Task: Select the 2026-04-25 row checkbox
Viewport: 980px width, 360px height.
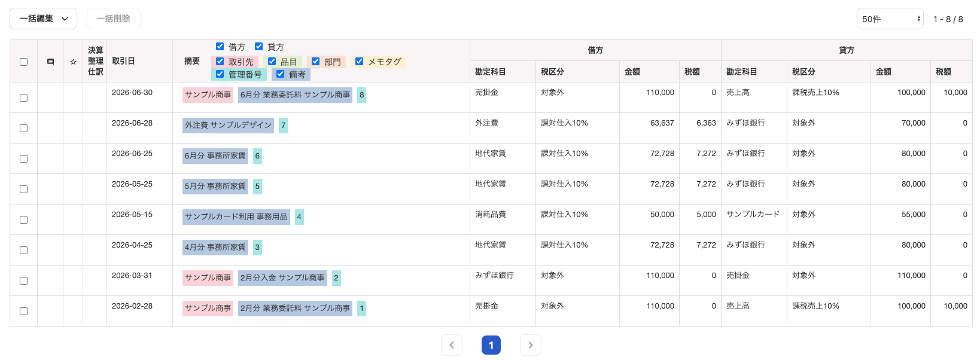Action: pyautogui.click(x=23, y=250)
